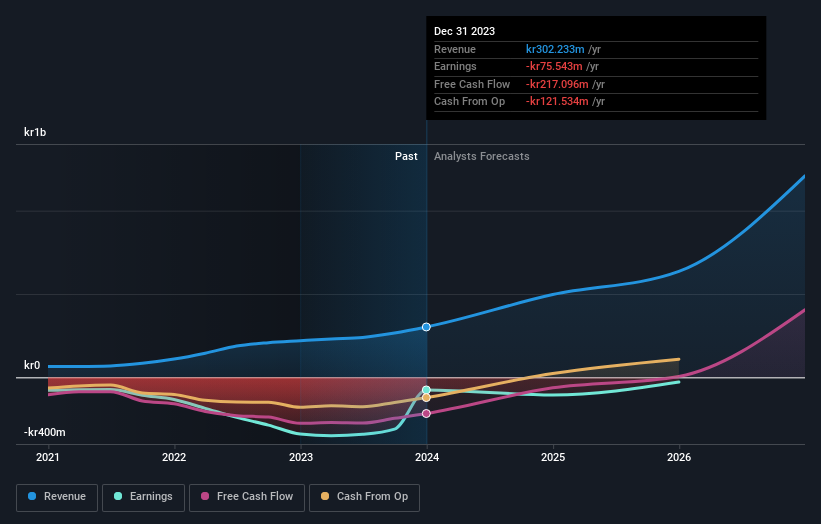
Task: Click the 2024 x-axis label
Action: pos(427,457)
